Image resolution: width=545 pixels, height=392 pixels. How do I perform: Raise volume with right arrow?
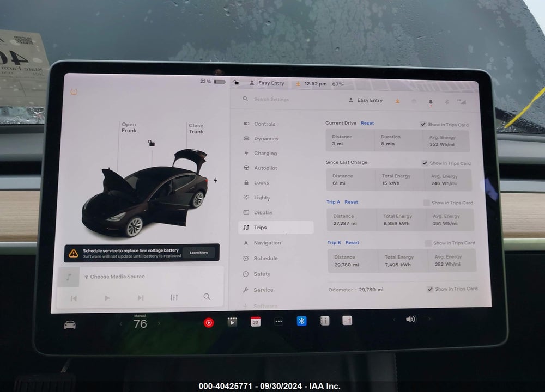point(429,318)
